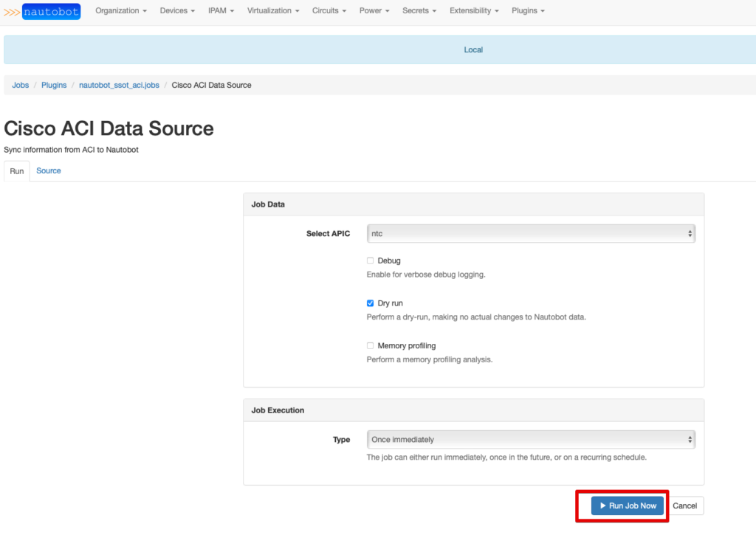Open the Circuits menu
Image resolution: width=756 pixels, height=535 pixels.
coord(329,10)
